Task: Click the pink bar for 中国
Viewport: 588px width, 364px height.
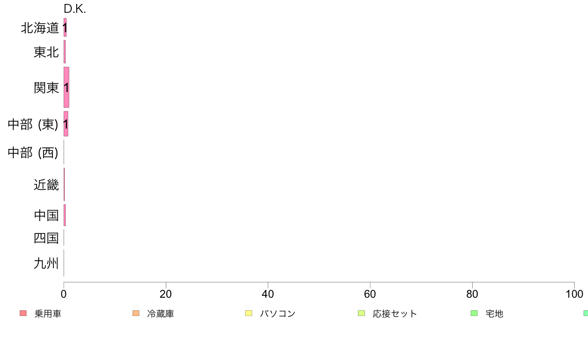Action: 65,215
